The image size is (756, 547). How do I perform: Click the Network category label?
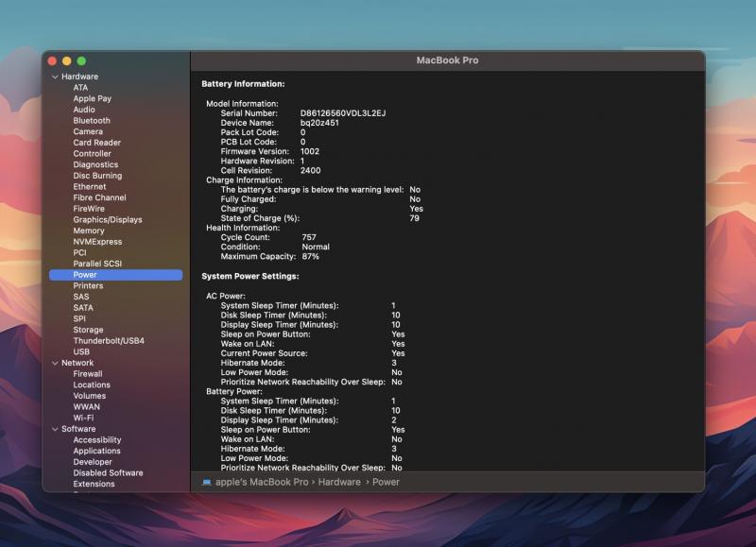click(77, 363)
